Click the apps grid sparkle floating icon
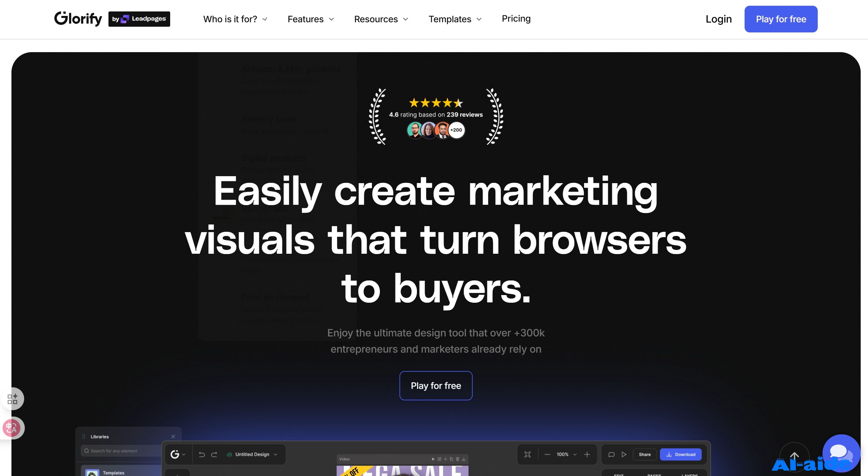The width and height of the screenshot is (868, 476). [x=12, y=399]
